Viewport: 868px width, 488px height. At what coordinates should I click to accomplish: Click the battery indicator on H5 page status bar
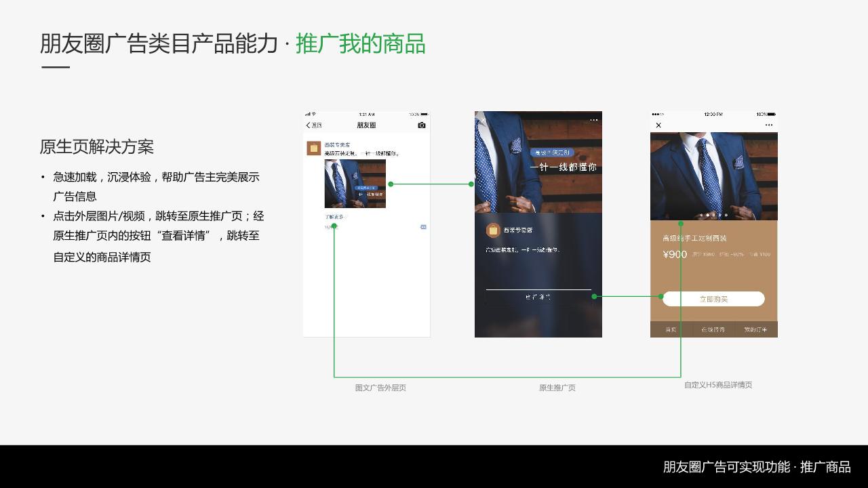pyautogui.click(x=771, y=115)
